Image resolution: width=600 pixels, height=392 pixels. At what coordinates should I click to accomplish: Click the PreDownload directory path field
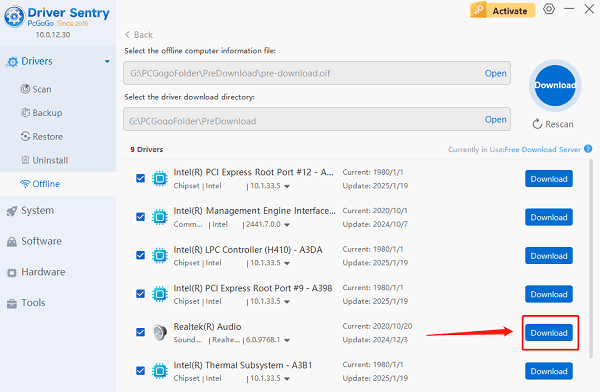click(x=317, y=119)
